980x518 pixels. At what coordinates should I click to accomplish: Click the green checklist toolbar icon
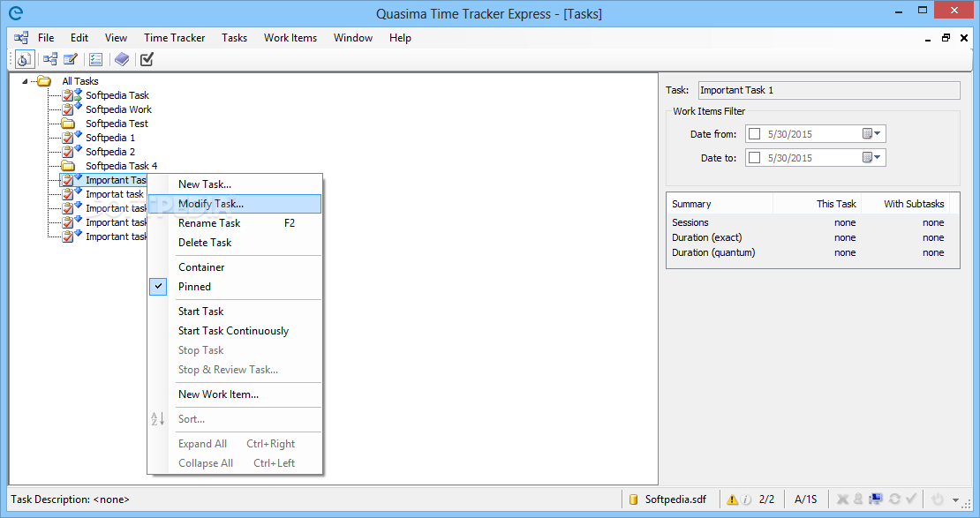click(95, 59)
